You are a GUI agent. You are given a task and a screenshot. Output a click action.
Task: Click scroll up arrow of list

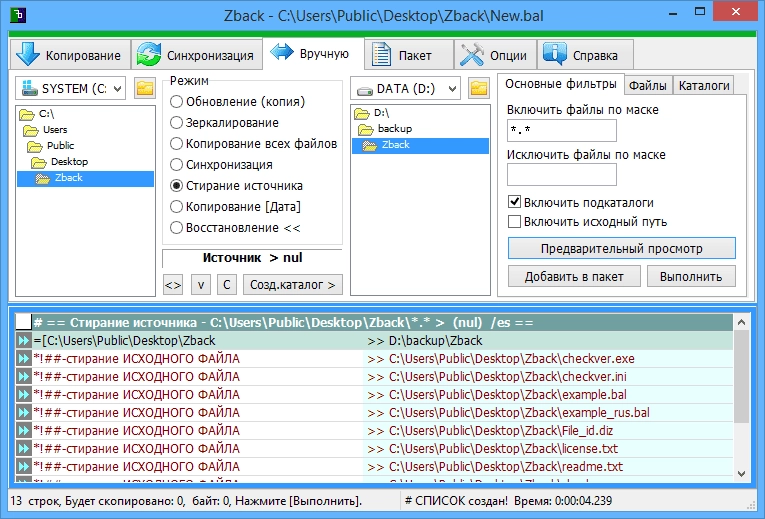pos(742,322)
